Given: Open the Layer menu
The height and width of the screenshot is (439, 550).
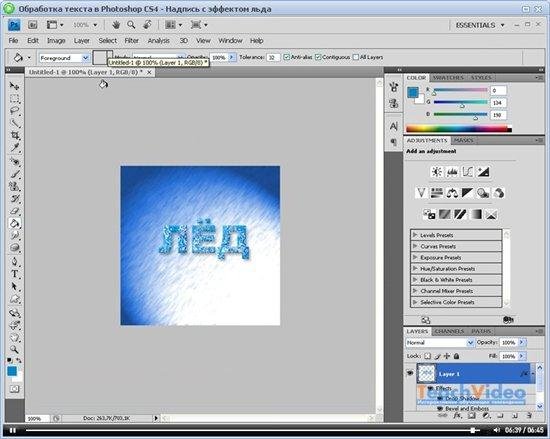Looking at the screenshot, I should [x=81, y=41].
